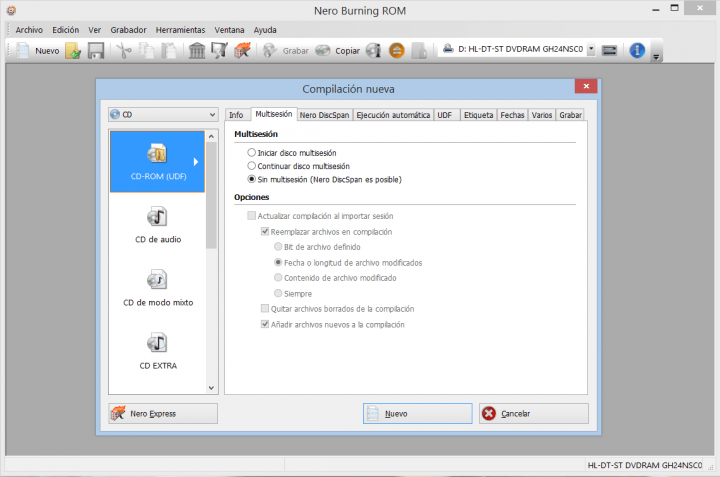Open the recorder drive dropdown
The height and width of the screenshot is (477, 720).
[591, 49]
